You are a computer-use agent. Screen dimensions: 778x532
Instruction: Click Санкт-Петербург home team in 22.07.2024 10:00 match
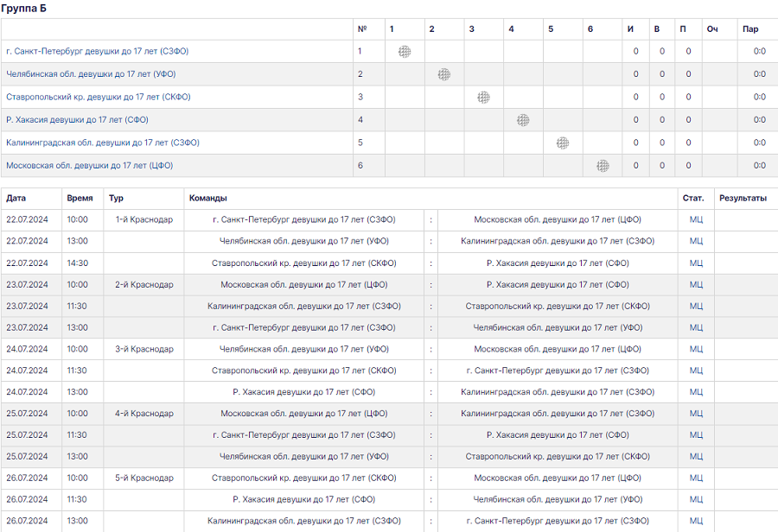[304, 219]
